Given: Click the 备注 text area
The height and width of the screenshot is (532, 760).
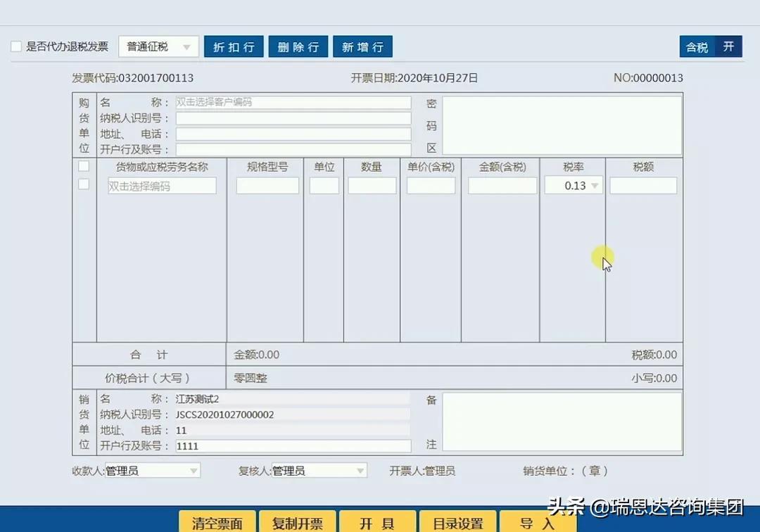Looking at the screenshot, I should tap(562, 422).
